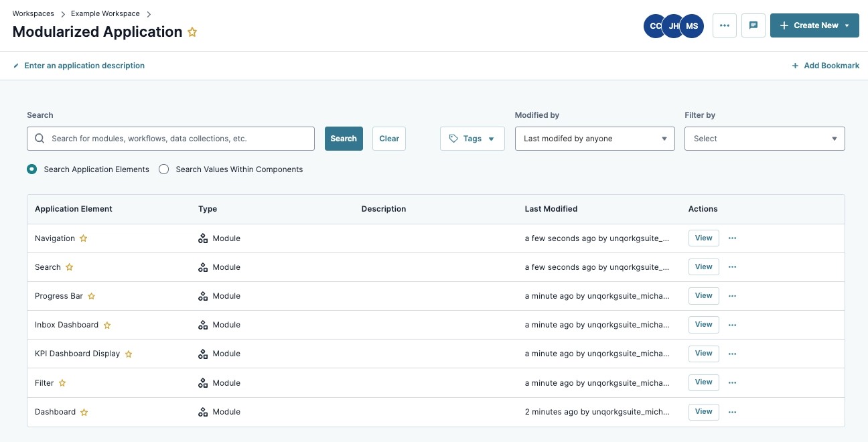This screenshot has height=442, width=868.
Task: Click Add Bookmark link
Action: coord(826,65)
